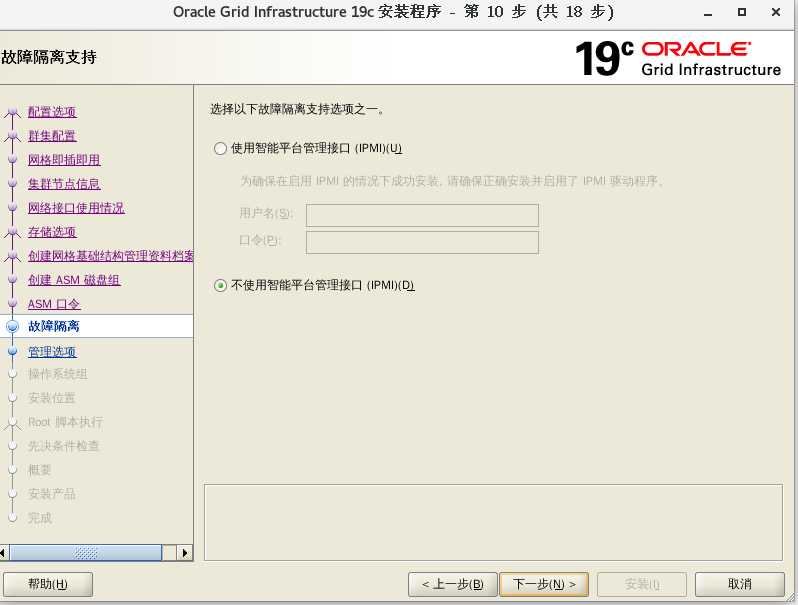This screenshot has height=605, width=798.
Task: Click the 网络接口使用情况 step node icon
Action: pyautogui.click(x=13, y=208)
